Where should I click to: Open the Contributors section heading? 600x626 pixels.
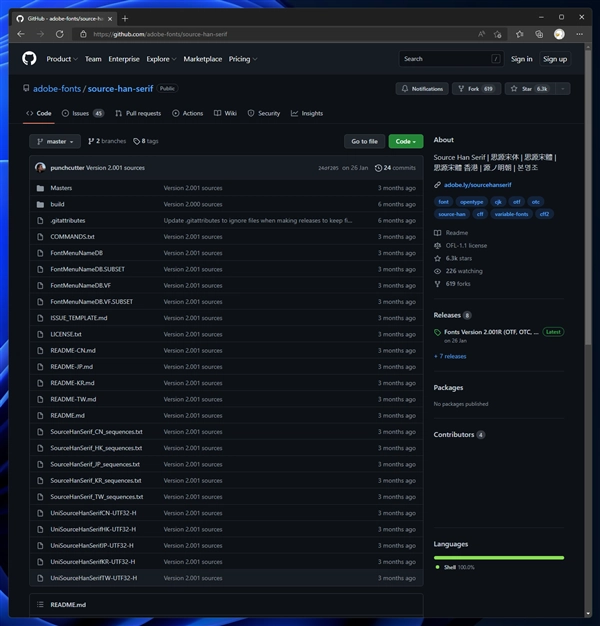pos(454,435)
